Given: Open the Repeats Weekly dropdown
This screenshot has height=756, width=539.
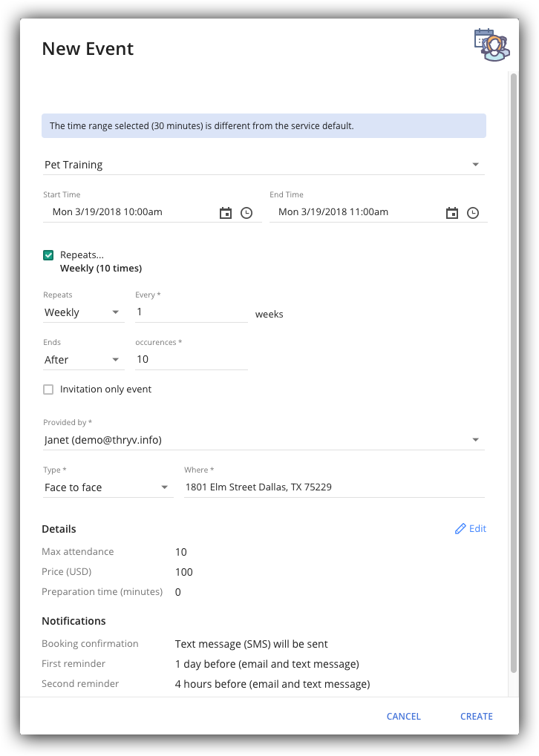Looking at the screenshot, I should [83, 312].
